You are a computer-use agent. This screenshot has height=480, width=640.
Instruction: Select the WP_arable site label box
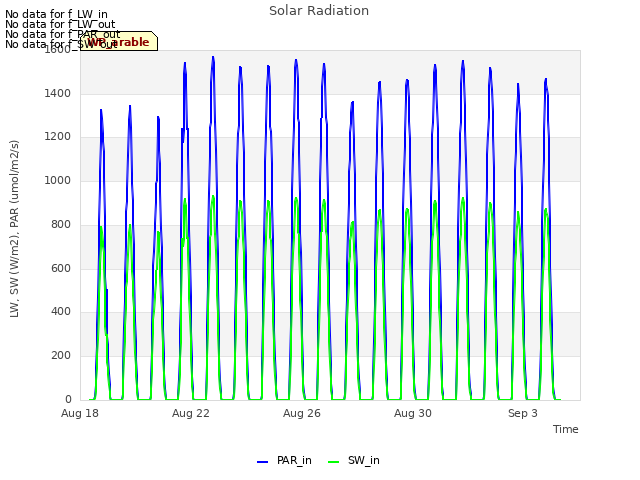tap(119, 41)
